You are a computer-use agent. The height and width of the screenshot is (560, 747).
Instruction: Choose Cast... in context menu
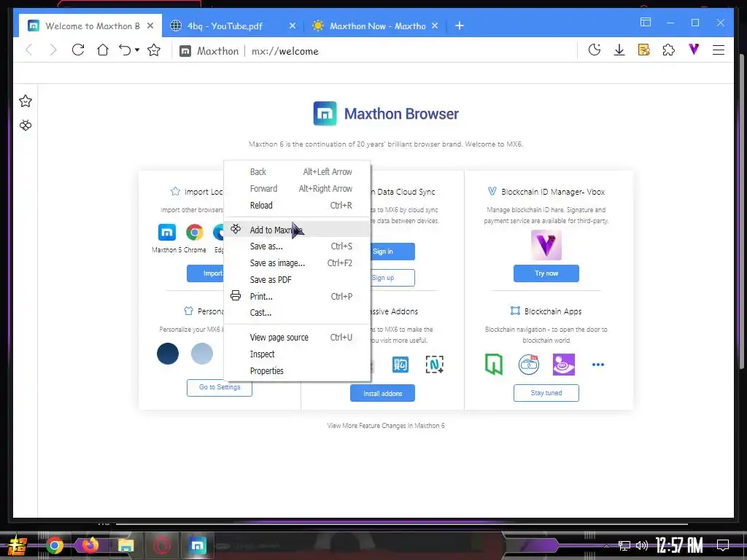(x=298, y=312)
